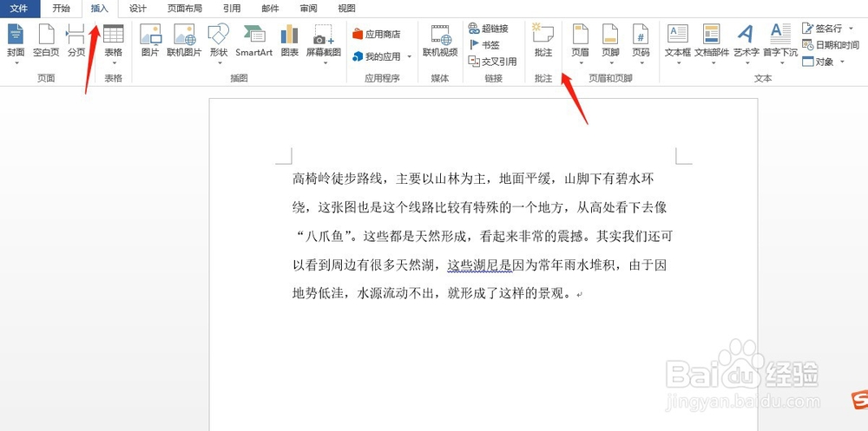868x431 pixels.
Task: Expand the 表格 dropdown arrow
Action: coord(113,62)
